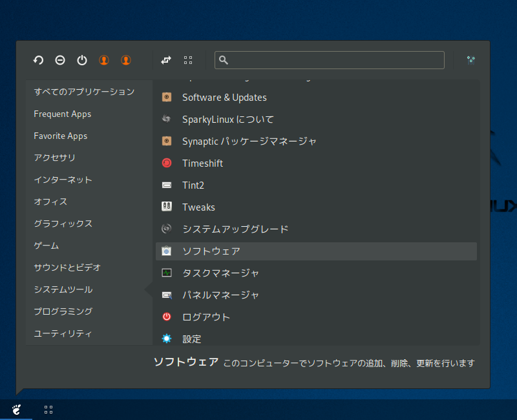Viewport: 517px width, 420px height.
Task: Click the power off icon
Action: [82, 60]
